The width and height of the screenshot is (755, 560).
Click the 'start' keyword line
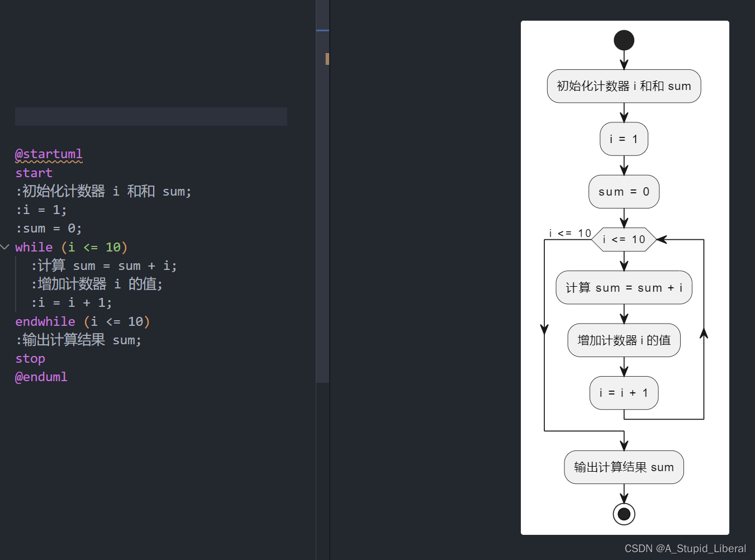pos(34,173)
